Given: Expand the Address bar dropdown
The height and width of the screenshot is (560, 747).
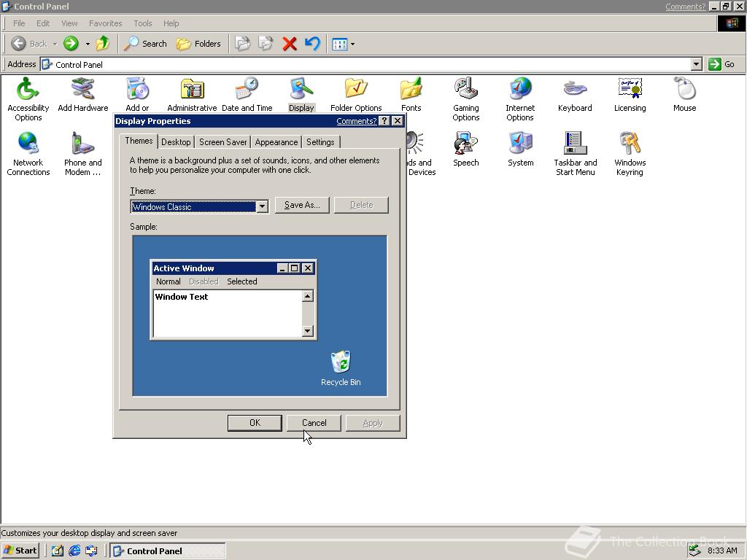Looking at the screenshot, I should (696, 64).
